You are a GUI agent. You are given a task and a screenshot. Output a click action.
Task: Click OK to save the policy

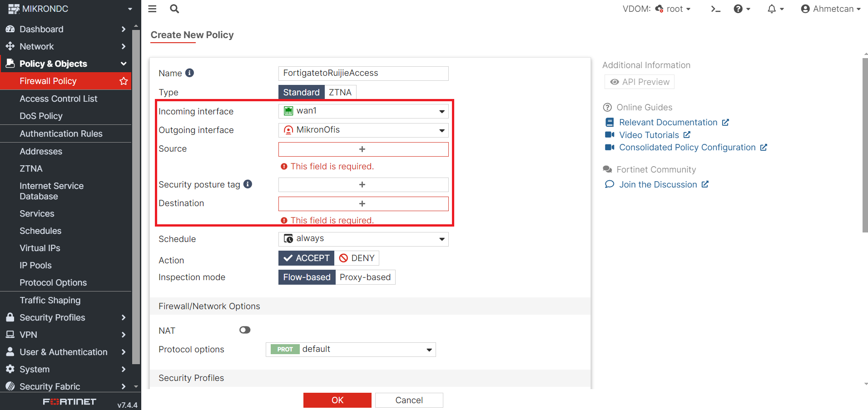pos(337,400)
